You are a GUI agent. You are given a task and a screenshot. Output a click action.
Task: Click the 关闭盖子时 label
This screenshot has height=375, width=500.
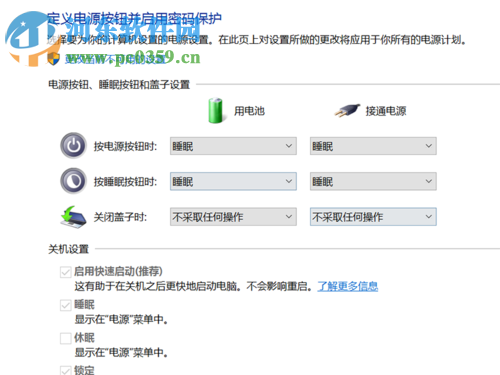point(120,217)
